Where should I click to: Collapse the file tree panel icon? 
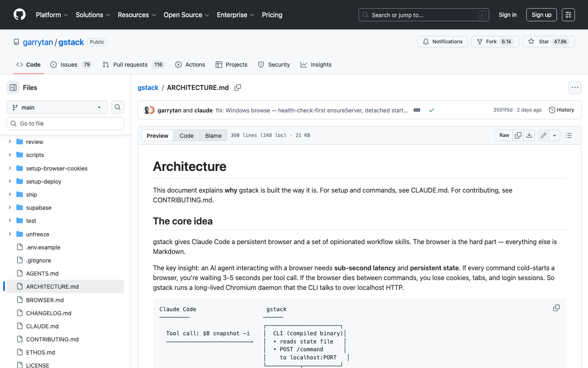[x=13, y=88]
